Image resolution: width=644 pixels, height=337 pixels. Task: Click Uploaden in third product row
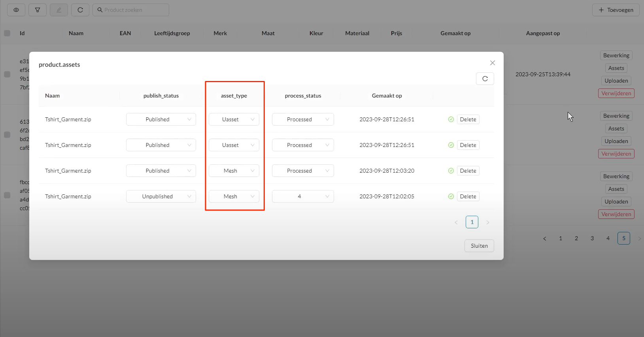[616, 201]
